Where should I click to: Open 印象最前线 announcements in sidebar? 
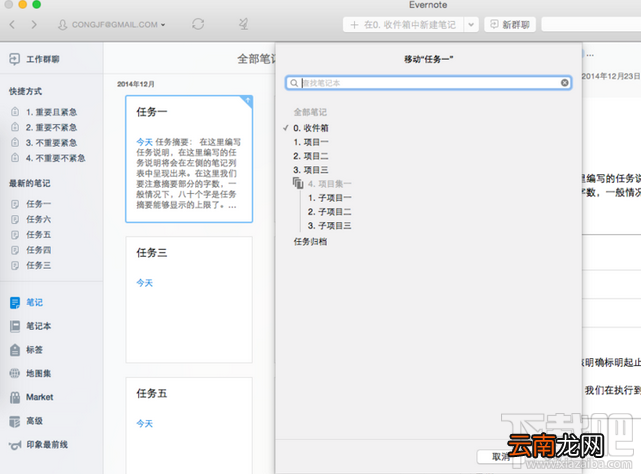click(x=39, y=445)
